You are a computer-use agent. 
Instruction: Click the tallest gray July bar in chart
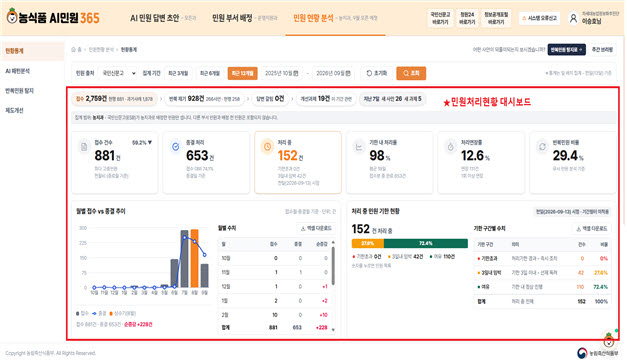pyautogui.click(x=184, y=259)
